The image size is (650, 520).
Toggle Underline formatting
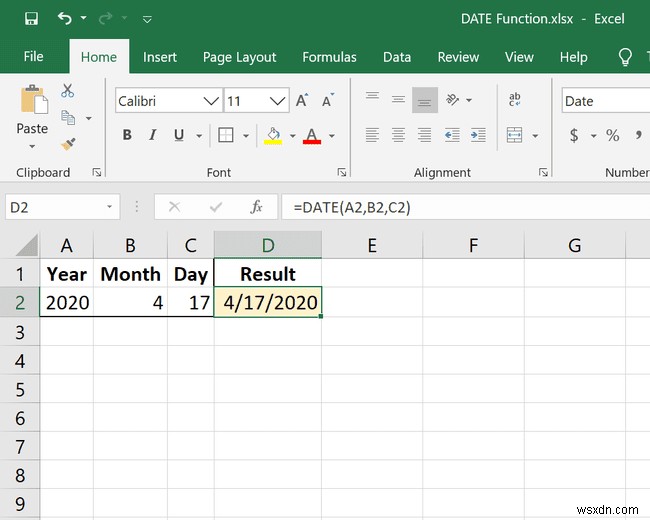point(179,135)
